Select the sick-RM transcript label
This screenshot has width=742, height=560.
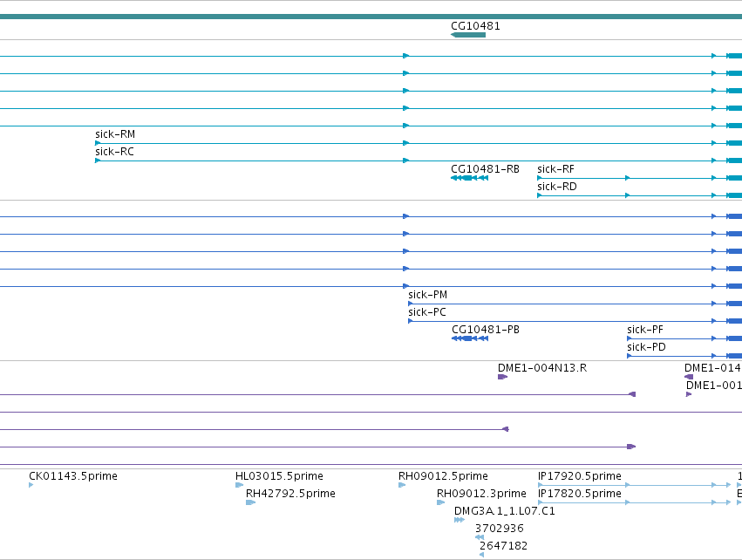coord(115,134)
